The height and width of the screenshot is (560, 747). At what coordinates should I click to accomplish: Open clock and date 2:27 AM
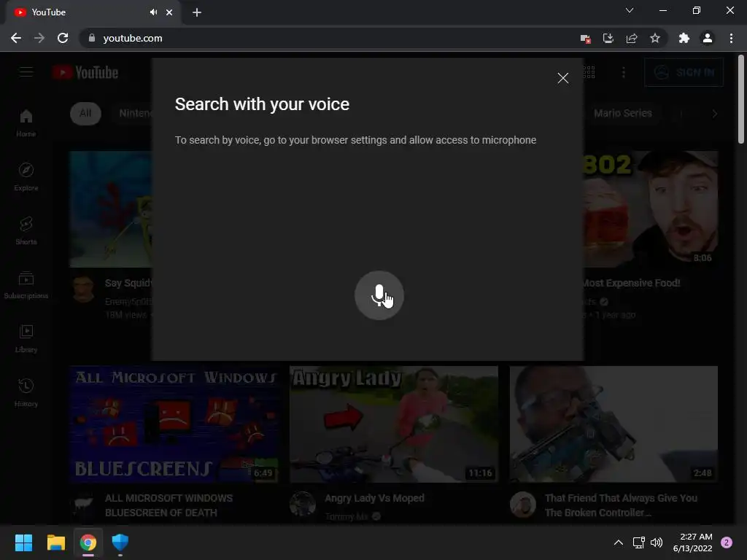692,542
